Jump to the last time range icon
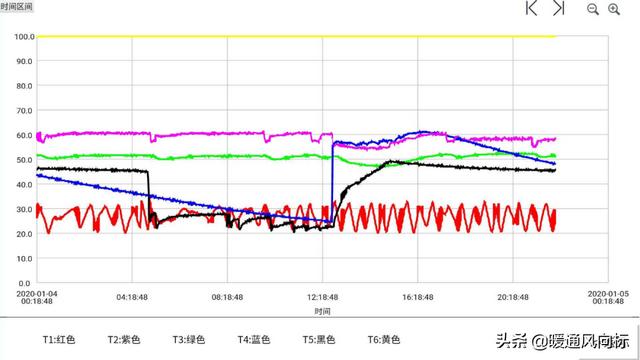640x360 pixels. point(559,8)
